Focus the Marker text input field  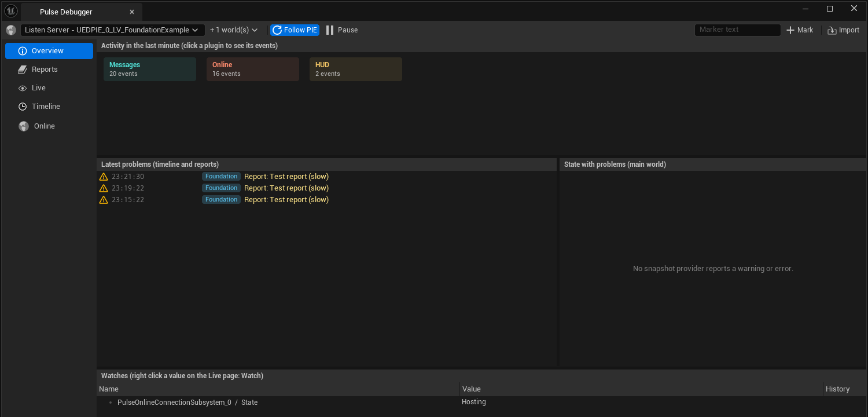[x=738, y=30]
